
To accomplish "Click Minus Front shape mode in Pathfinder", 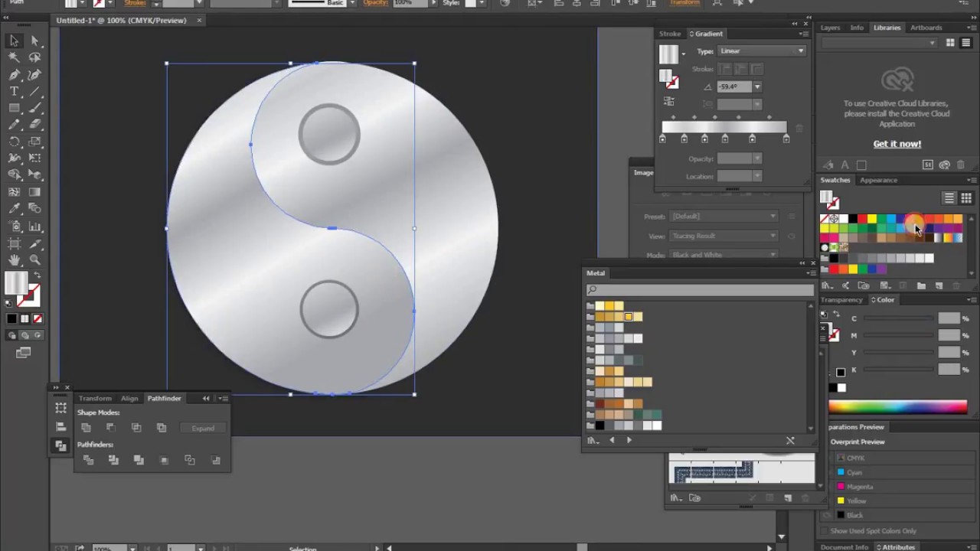I will tap(111, 428).
